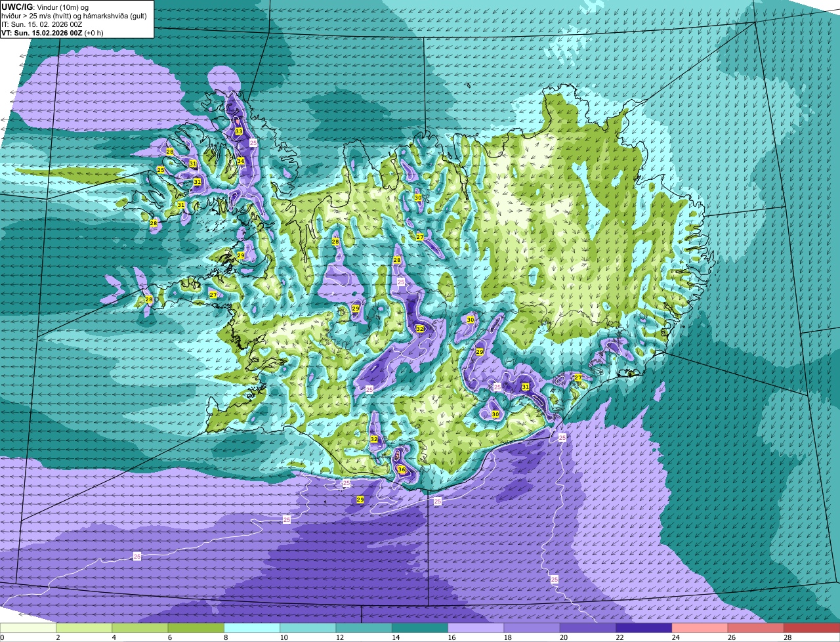
Task: Click the colour scale tick label "22"
Action: (x=619, y=637)
